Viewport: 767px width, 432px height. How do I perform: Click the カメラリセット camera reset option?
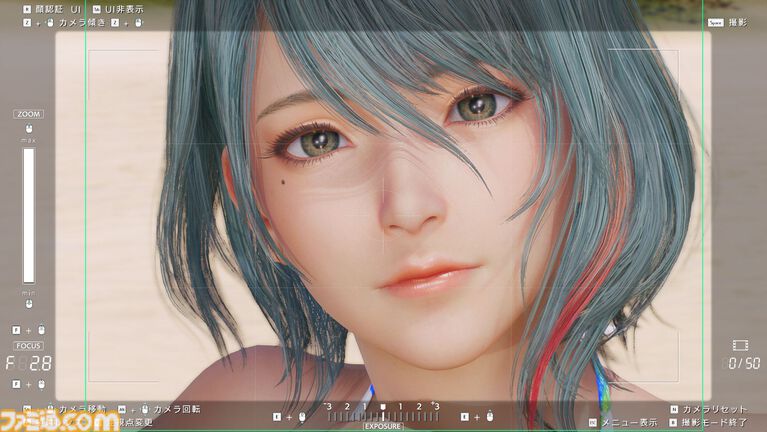point(715,409)
